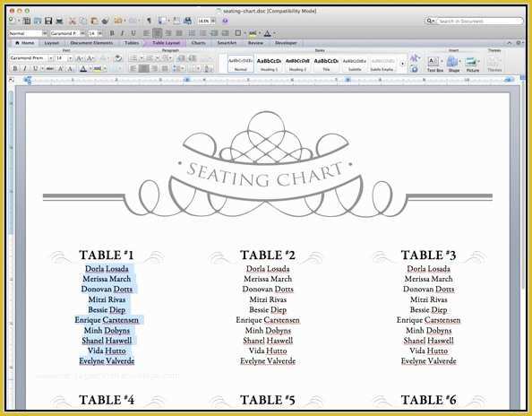Screen dimensions: 532x416
Task: Click Decrease Indent in the ribbon Paragraph group
Action: click(181, 58)
